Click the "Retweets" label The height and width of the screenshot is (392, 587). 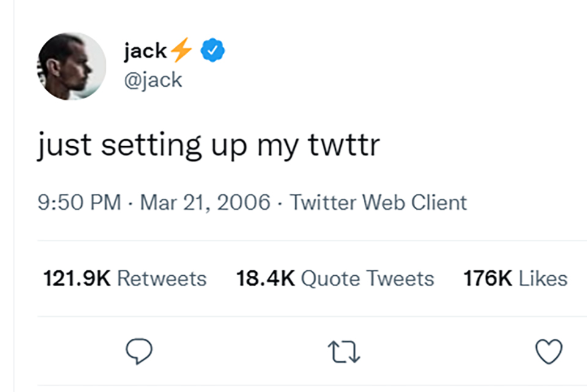(161, 279)
